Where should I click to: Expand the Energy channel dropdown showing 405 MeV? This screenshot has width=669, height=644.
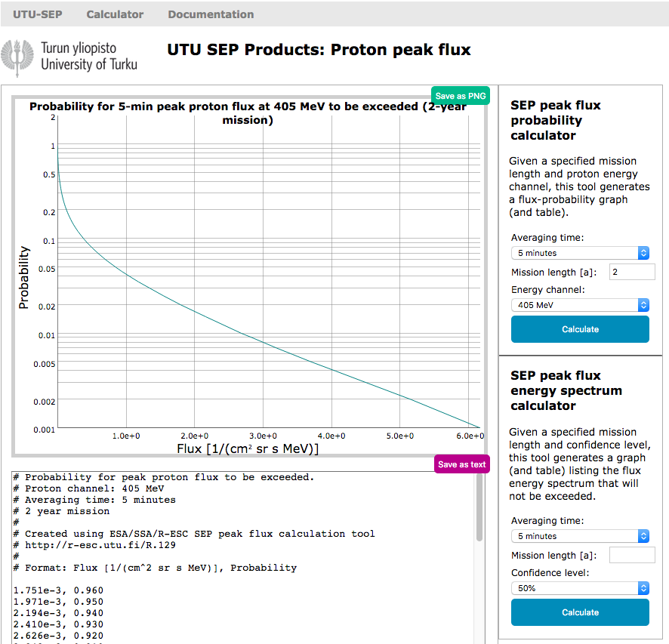point(579,305)
